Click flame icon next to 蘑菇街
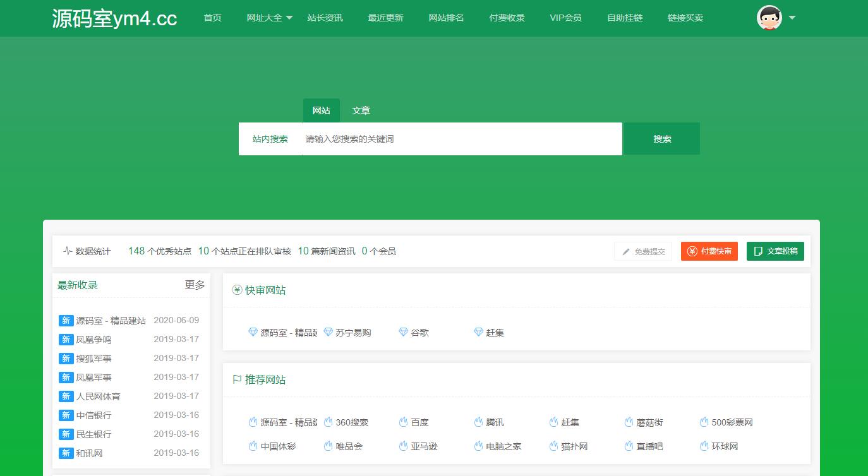868x476 pixels. click(629, 422)
